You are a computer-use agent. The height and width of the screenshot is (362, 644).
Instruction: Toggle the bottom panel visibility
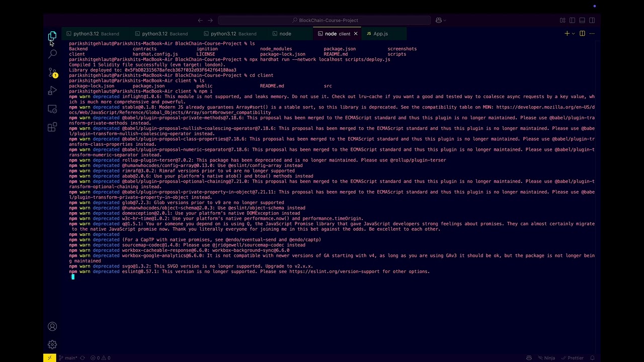point(582,21)
